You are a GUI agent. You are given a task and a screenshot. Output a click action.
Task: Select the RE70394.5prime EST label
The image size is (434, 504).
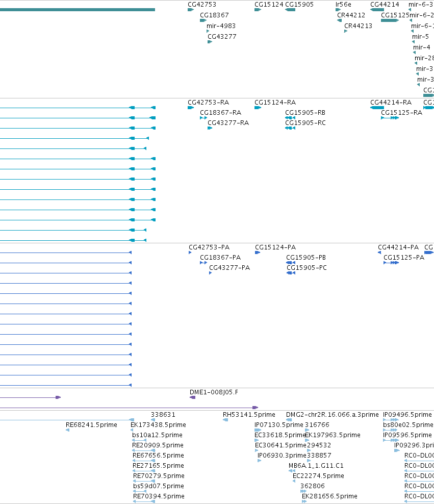[x=159, y=496]
